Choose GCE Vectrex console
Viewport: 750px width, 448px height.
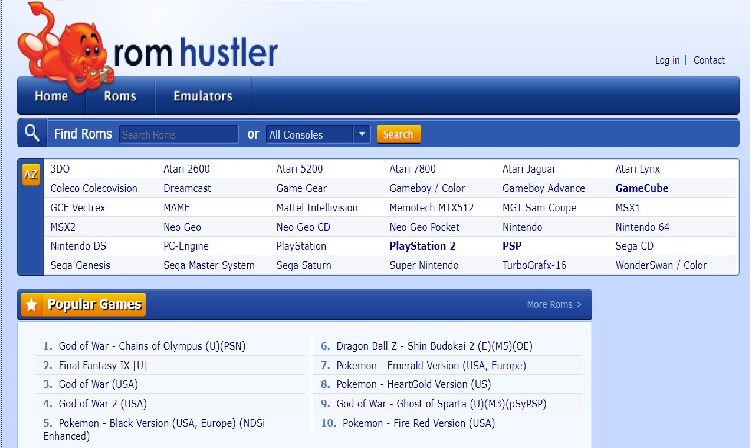pos(77,208)
